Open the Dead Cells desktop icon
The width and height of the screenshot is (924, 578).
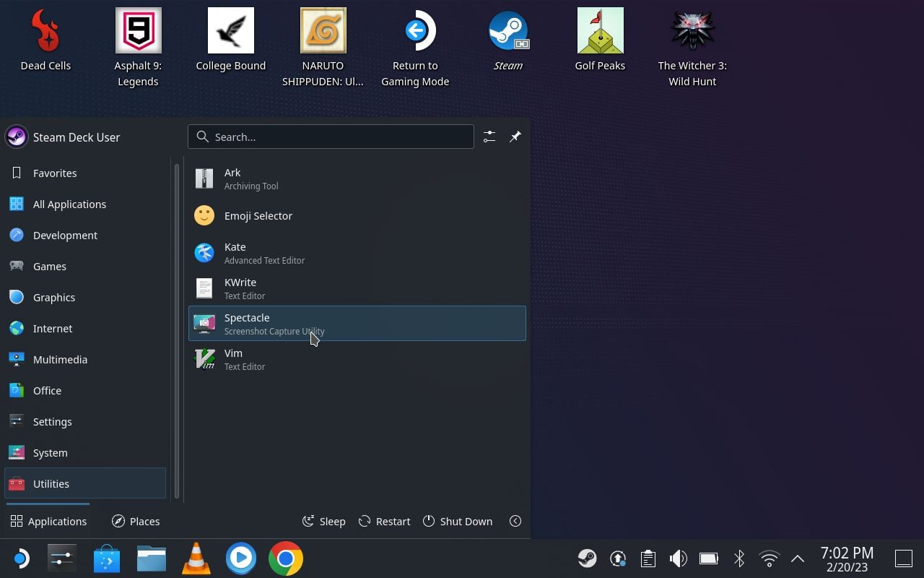tap(46, 40)
